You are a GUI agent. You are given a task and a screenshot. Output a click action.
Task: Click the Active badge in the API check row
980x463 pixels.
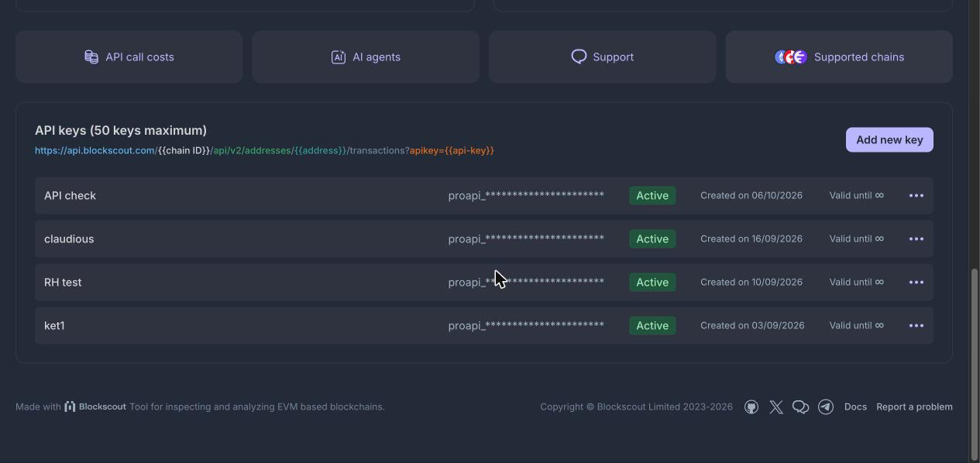tap(652, 195)
